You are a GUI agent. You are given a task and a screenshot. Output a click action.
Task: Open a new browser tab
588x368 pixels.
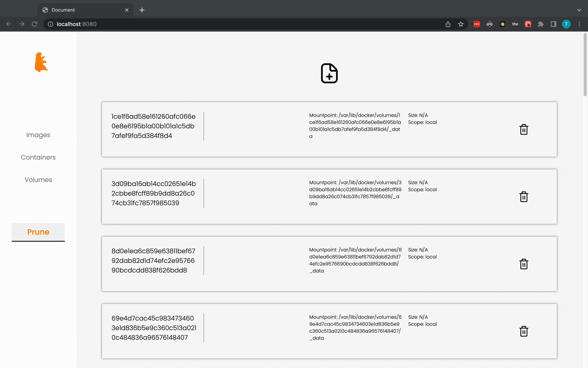pos(142,10)
